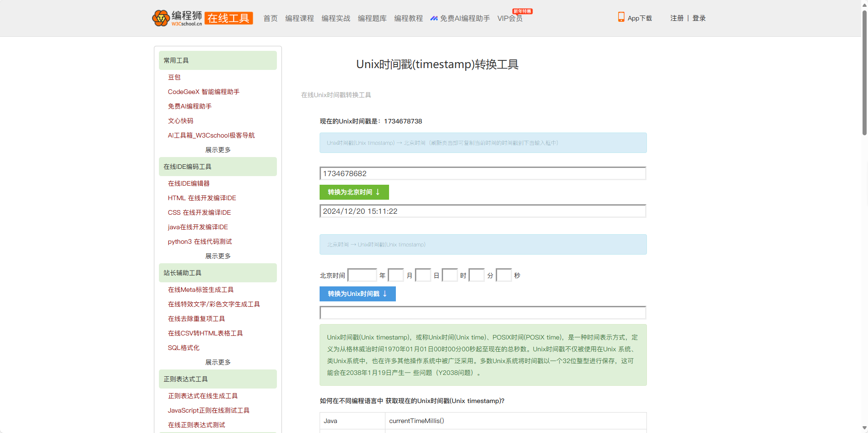Click the currentTimeMillis() table cell
The image size is (868, 433).
point(516,421)
